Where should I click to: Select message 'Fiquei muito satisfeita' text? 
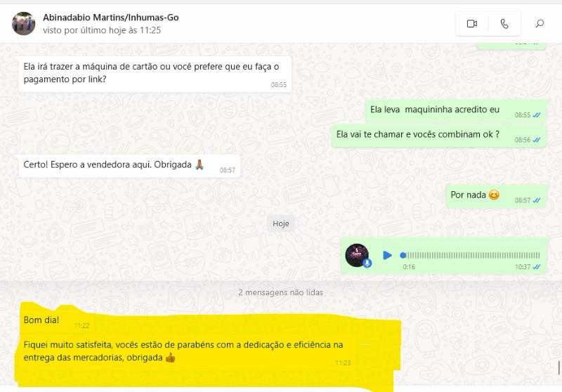(183, 351)
